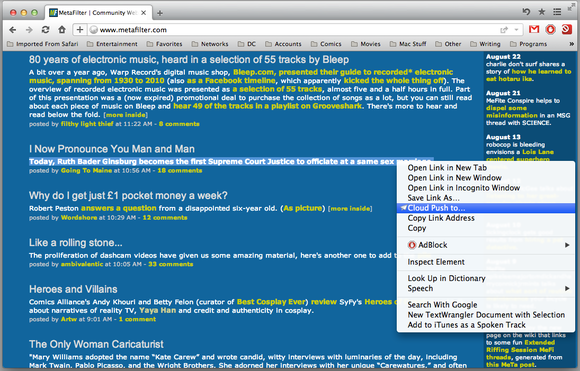Image resolution: width=580 pixels, height=371 pixels.
Task: Expand the Speech submenu arrow
Action: click(567, 288)
